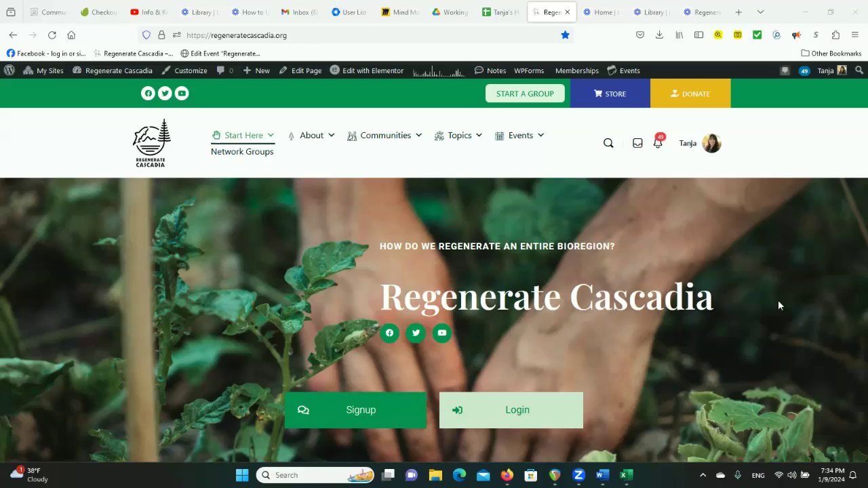The image size is (868, 488).
Task: Open Windows Start button on taskbar
Action: pos(242,475)
